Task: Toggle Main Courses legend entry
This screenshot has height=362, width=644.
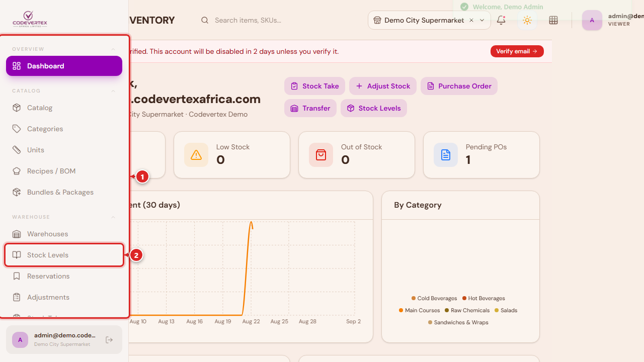Action: pos(420,310)
